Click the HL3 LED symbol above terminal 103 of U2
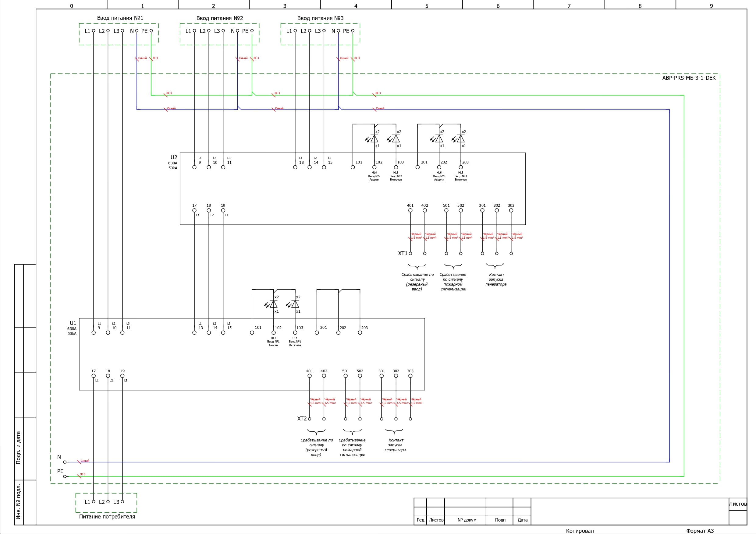The image size is (756, 534). 396,139
